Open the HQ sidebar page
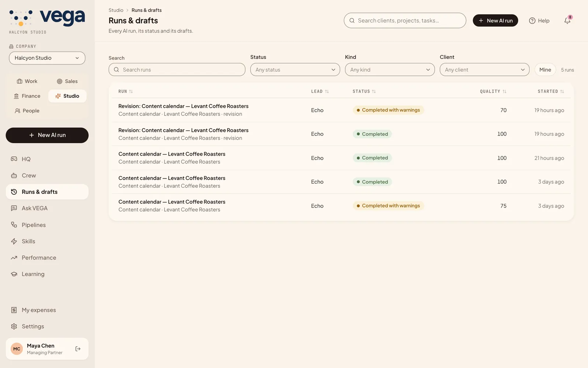Screen dimensions: 588x368 47,159
